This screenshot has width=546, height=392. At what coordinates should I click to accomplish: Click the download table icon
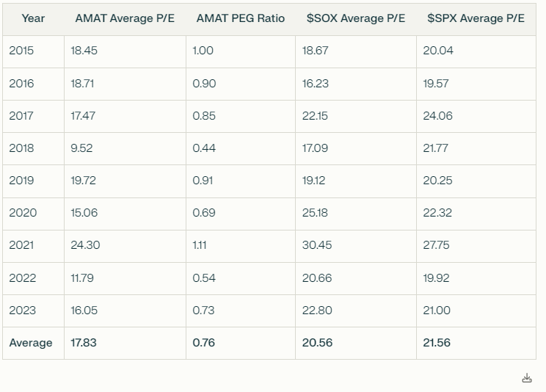click(526, 378)
